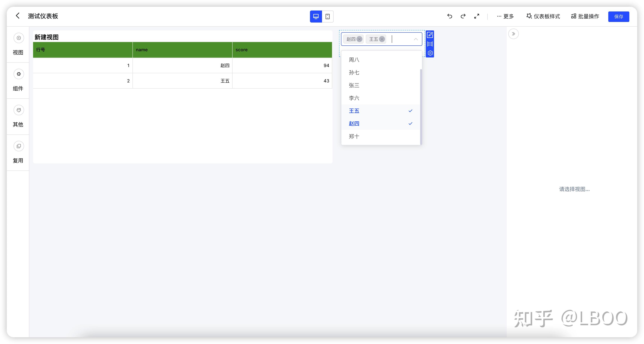Image resolution: width=644 pixels, height=344 pixels.
Task: Open 批量操作 menu
Action: (585, 17)
